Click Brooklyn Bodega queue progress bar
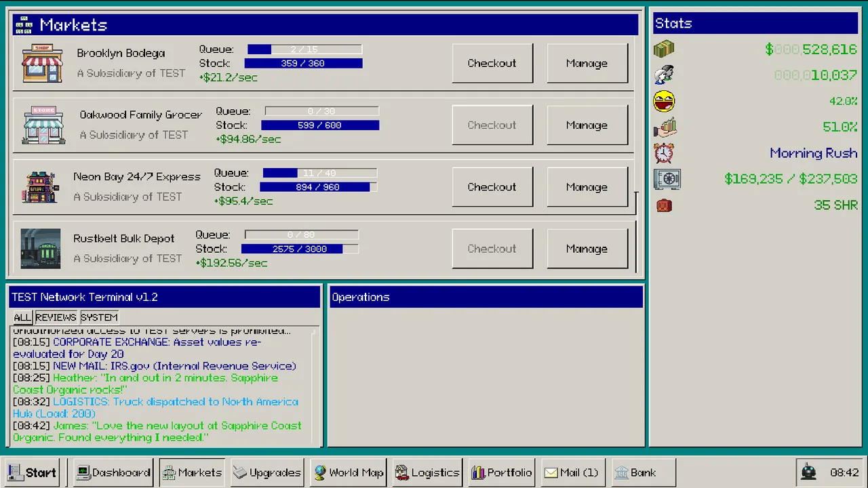Screen dimensions: 868x488 click(x=304, y=49)
